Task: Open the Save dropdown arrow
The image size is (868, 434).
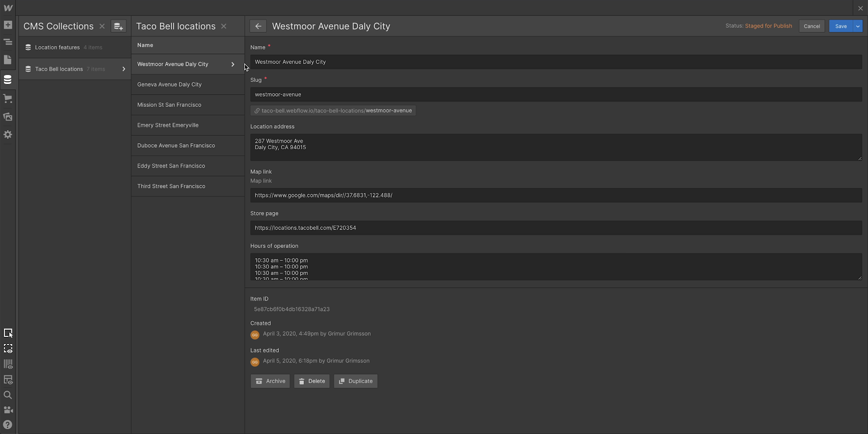Action: (858, 26)
